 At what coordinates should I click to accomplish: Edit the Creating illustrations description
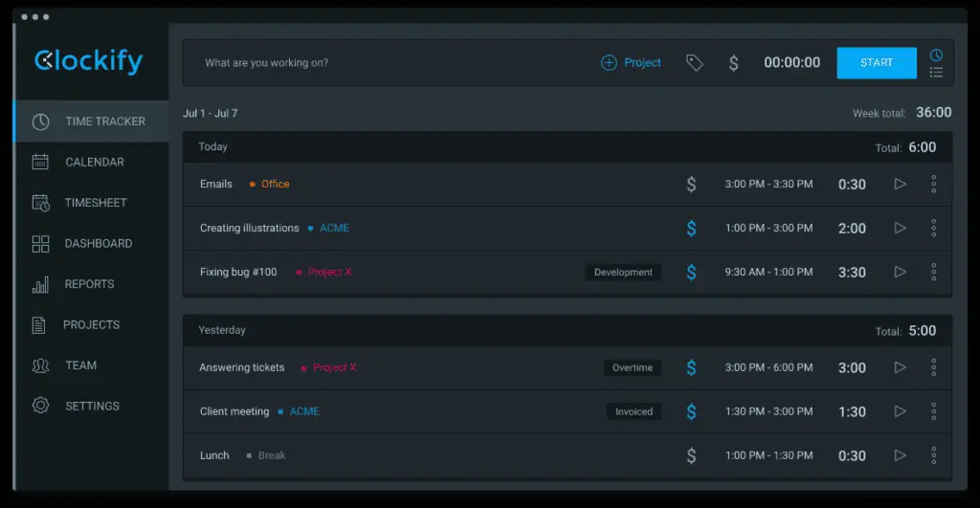coord(250,228)
